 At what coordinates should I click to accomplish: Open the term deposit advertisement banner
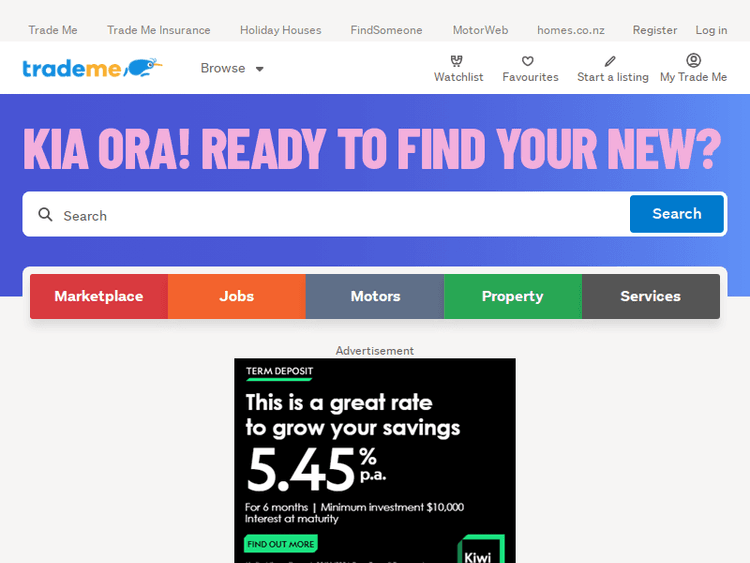375,461
